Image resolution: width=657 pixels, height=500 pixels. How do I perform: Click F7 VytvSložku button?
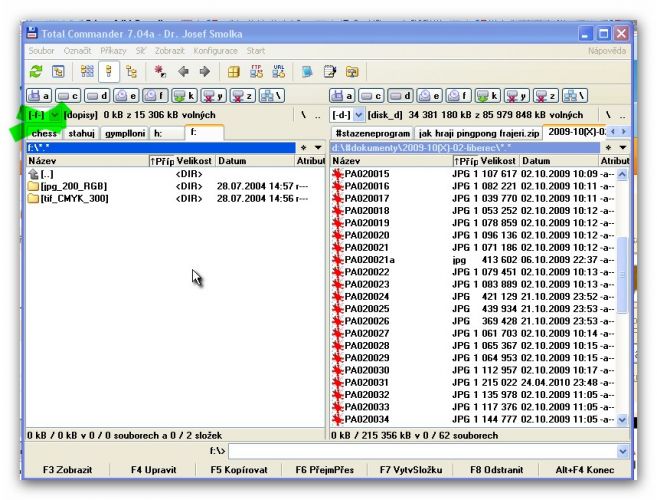(411, 470)
